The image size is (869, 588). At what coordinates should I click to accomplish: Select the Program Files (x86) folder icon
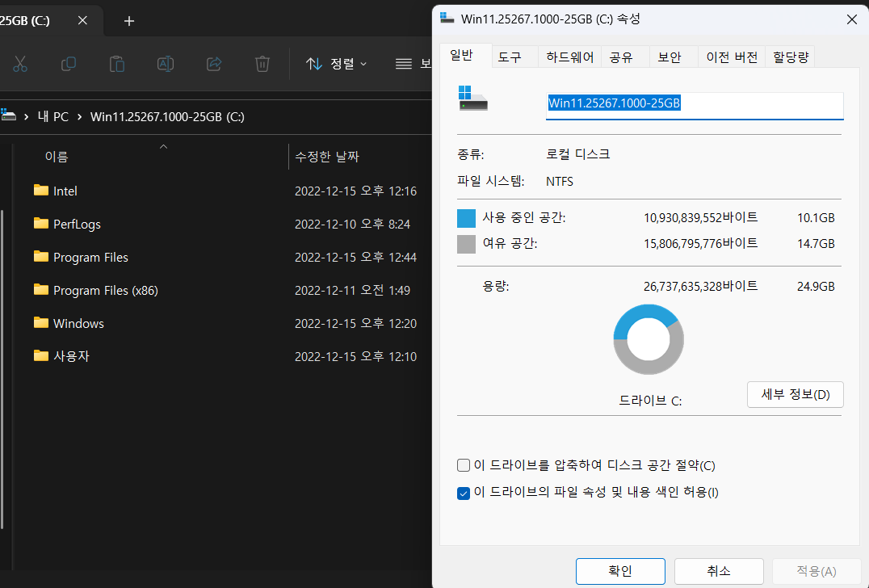[41, 290]
